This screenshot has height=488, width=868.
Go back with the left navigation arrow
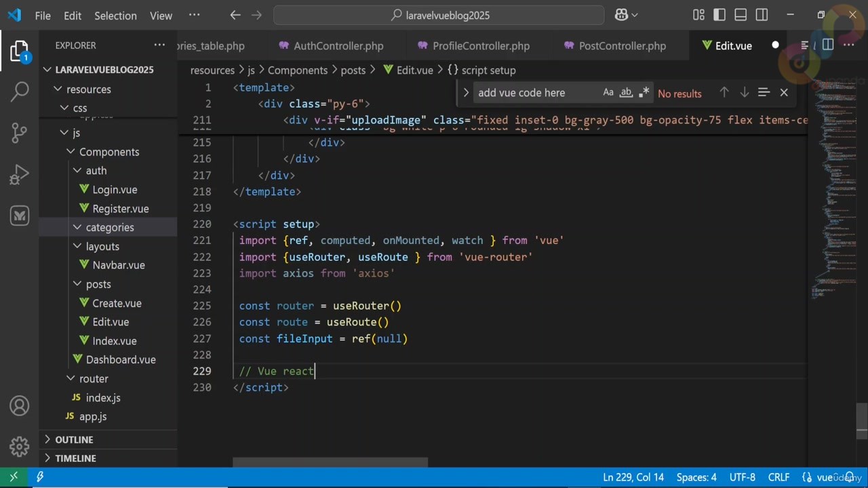(235, 15)
